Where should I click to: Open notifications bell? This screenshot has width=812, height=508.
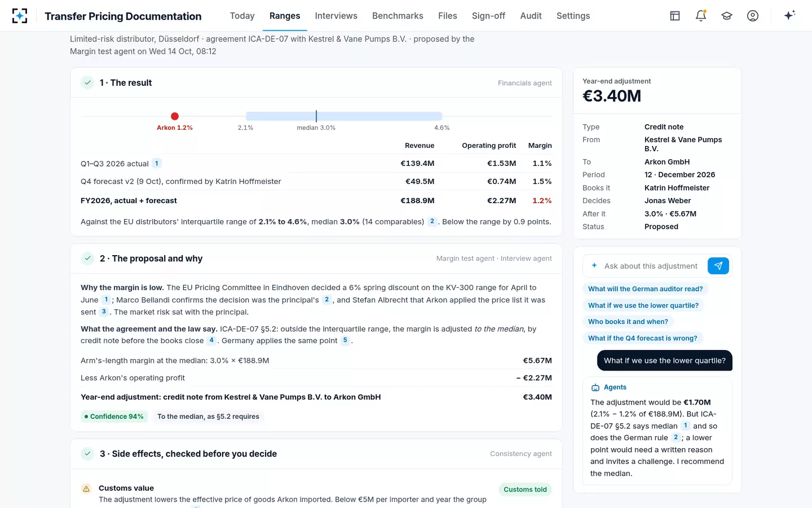tap(701, 16)
